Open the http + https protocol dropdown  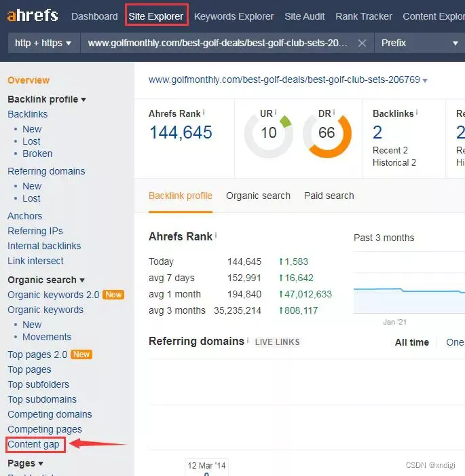[43, 43]
